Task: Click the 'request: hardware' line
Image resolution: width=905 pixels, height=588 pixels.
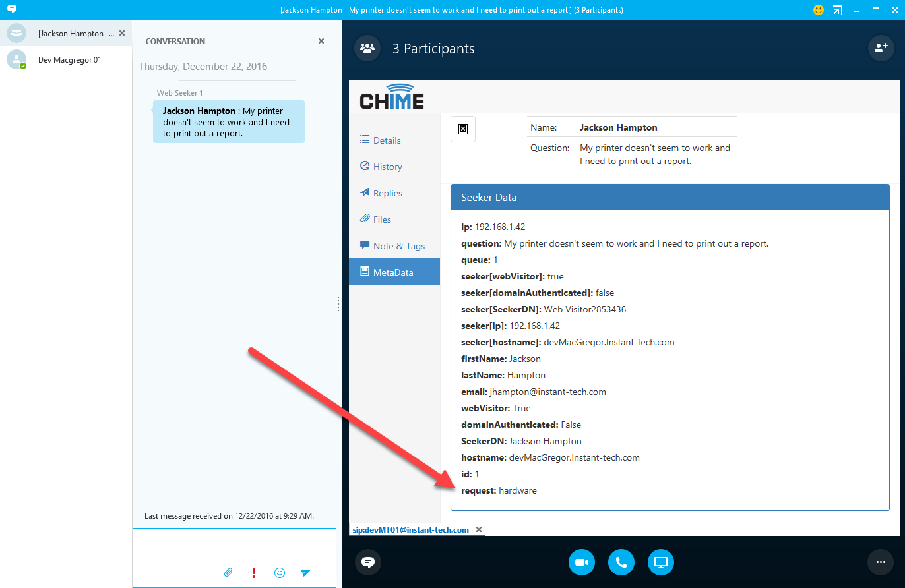Action: (499, 490)
